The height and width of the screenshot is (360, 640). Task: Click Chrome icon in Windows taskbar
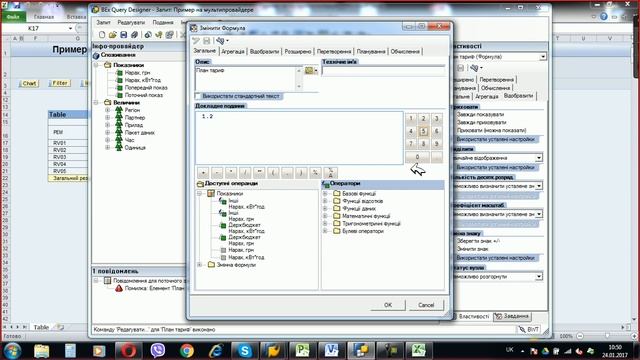coord(187,351)
